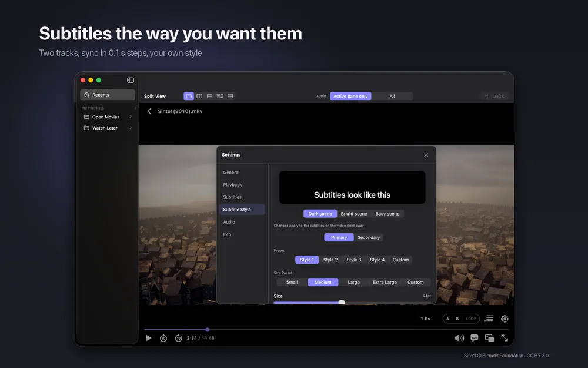Viewport: 588px width, 368px height.
Task: Rewind 10 seconds
Action: [x=163, y=338]
